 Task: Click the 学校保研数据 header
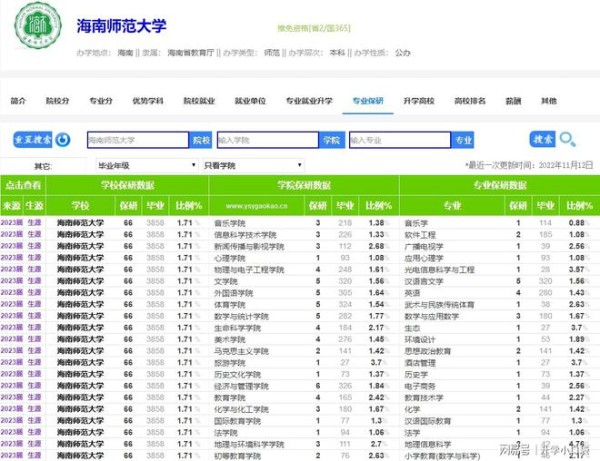click(127, 185)
